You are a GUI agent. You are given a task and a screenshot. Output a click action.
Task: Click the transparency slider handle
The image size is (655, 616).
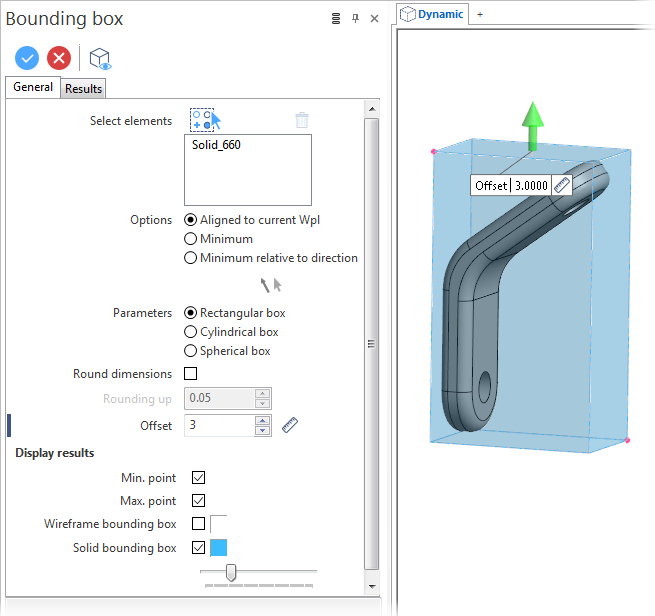[231, 573]
